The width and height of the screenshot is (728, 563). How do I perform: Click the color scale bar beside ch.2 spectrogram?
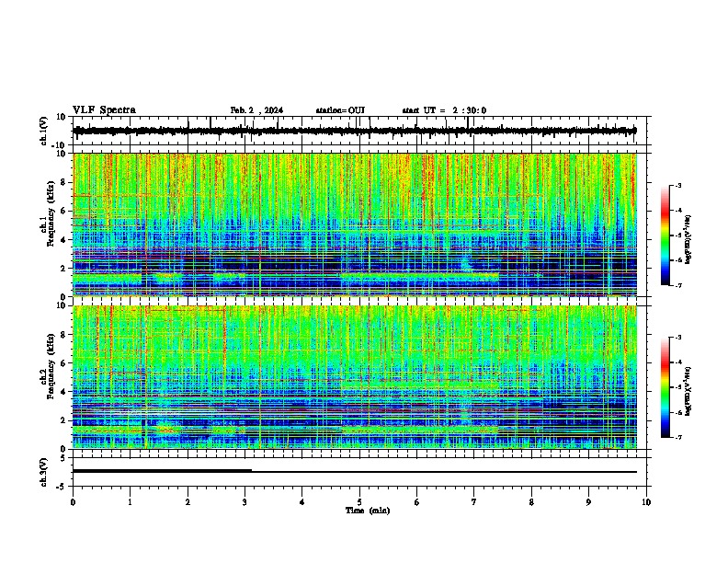click(665, 387)
